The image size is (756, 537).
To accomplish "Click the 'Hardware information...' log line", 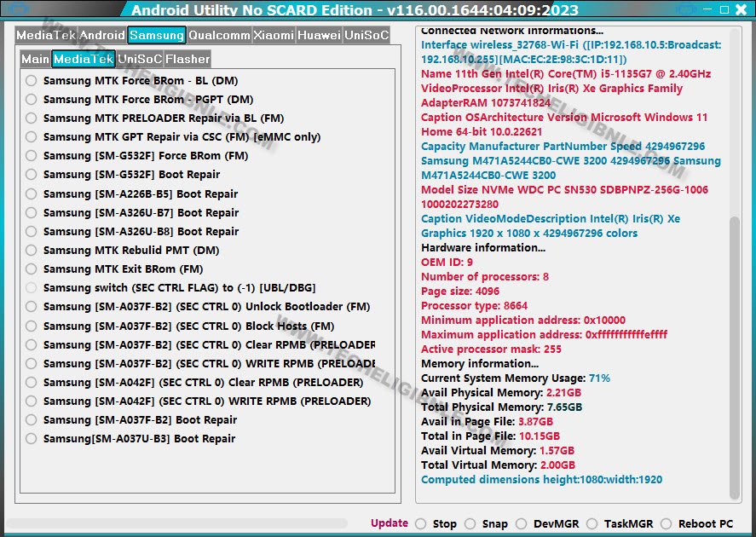I will [x=483, y=248].
